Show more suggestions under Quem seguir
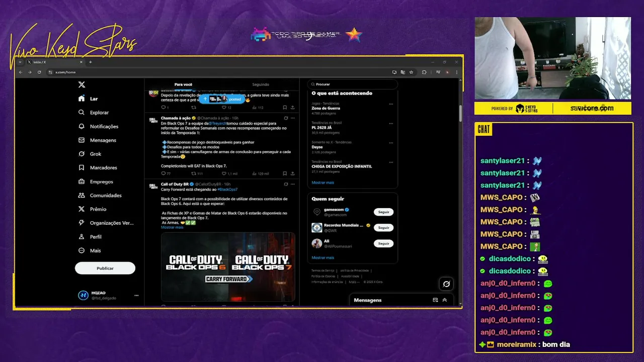Image resolution: width=644 pixels, height=362 pixels. (x=323, y=257)
